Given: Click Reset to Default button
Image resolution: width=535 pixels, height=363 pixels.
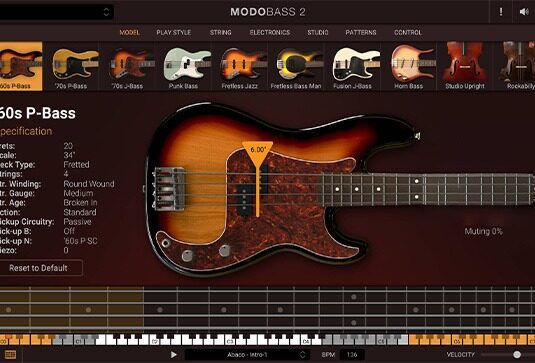Looking at the screenshot, I should 41,268.
